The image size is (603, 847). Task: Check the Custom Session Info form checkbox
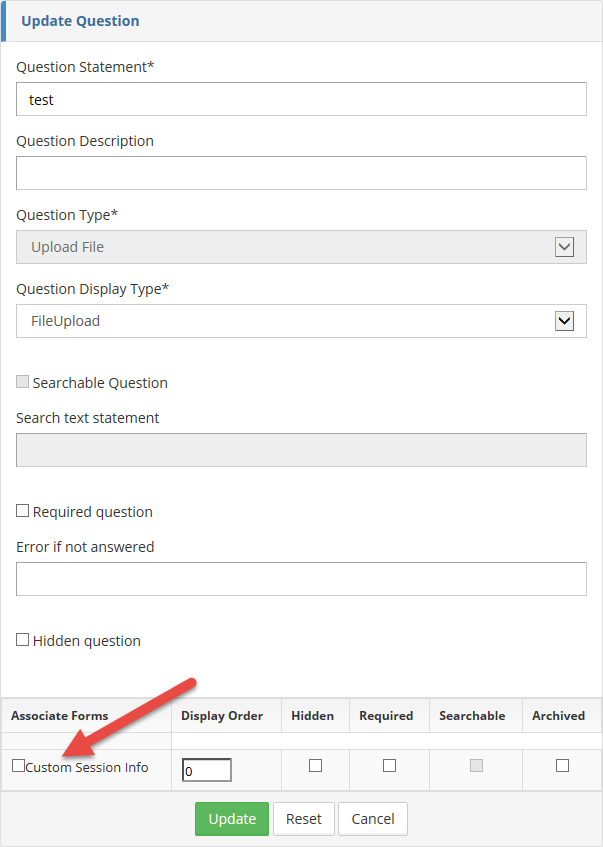pyautogui.click(x=18, y=766)
